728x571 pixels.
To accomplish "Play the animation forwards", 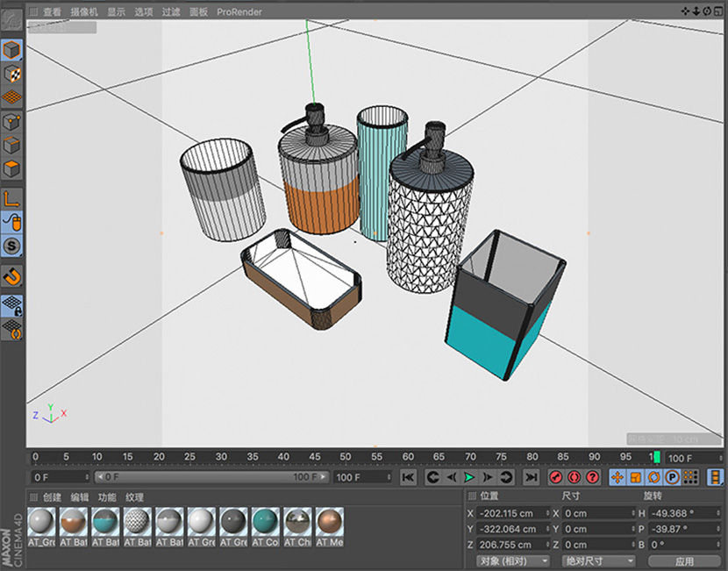I will pos(469,477).
